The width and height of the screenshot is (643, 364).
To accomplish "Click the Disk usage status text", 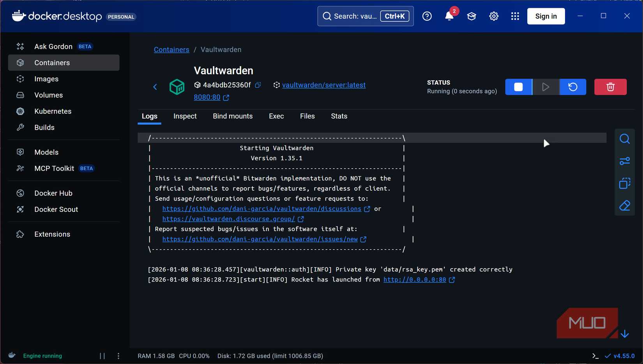I will click(x=270, y=356).
